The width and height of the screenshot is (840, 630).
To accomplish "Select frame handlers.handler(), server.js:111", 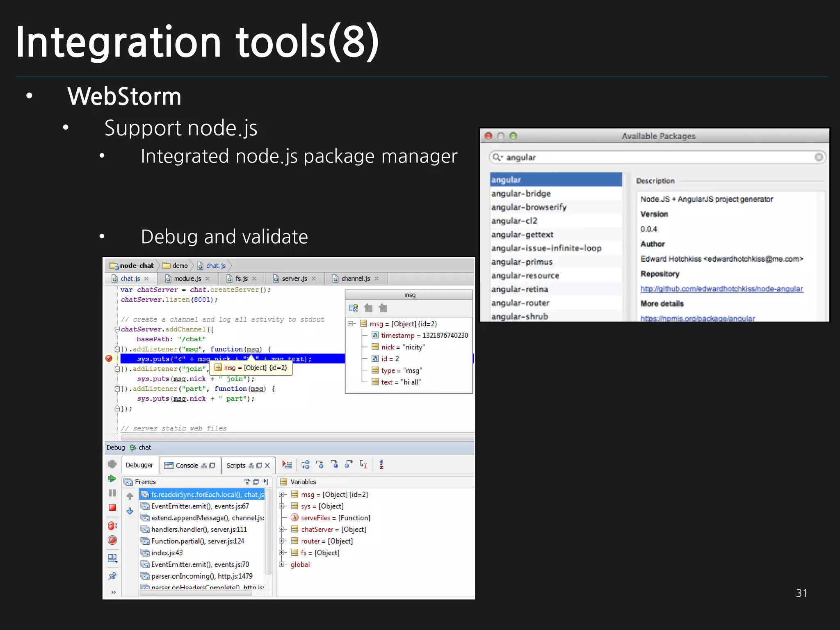I will pos(202,530).
